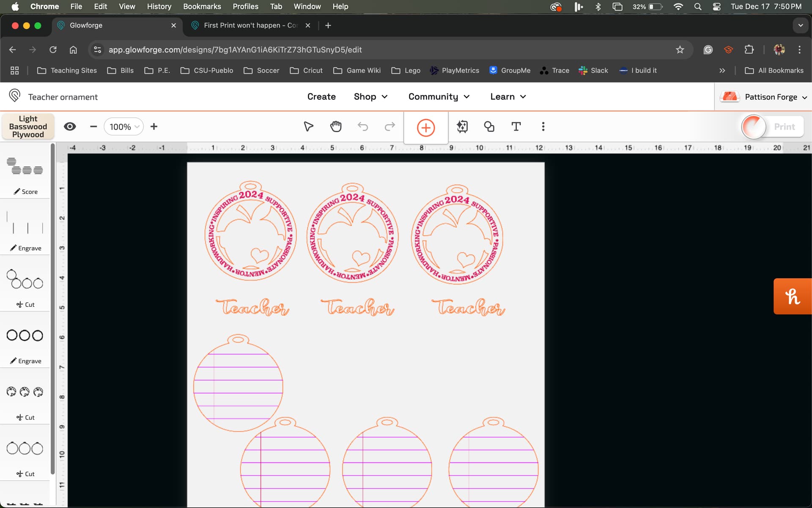Open the Bookmarks menu in the menu bar

[202, 6]
